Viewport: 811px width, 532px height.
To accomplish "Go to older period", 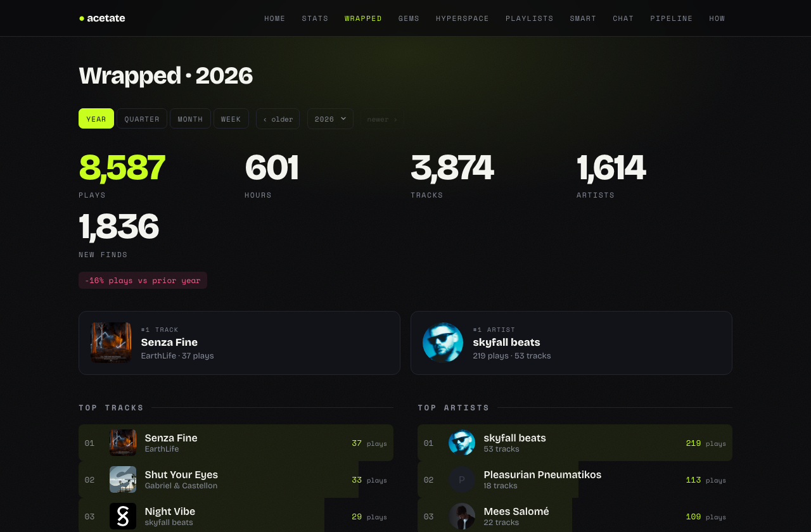I will 278,119.
